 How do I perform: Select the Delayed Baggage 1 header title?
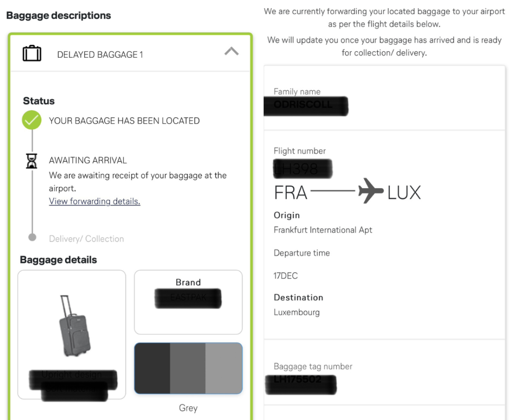(100, 55)
